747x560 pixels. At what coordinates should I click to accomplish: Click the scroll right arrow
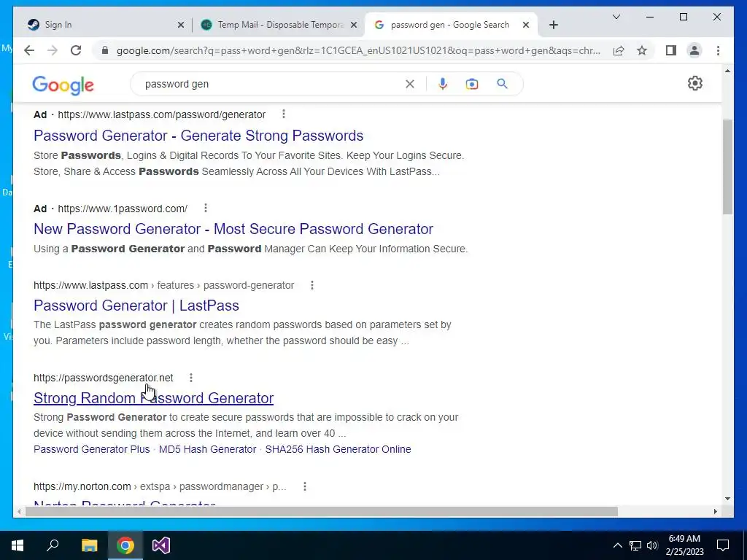point(715,511)
